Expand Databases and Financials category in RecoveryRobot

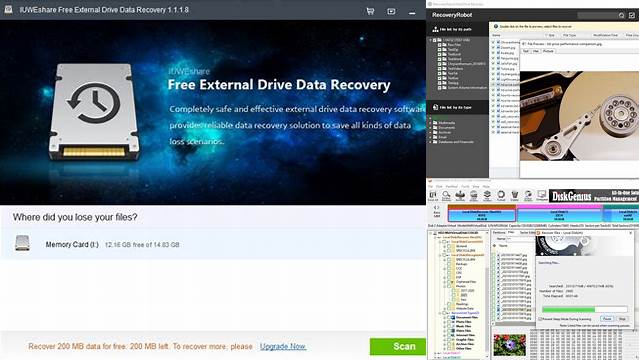click(x=430, y=142)
